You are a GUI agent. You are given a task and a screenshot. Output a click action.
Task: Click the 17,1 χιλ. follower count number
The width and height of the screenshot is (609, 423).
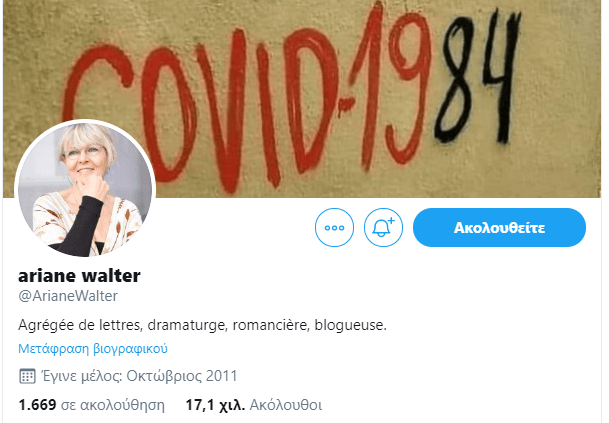pyautogui.click(x=215, y=405)
